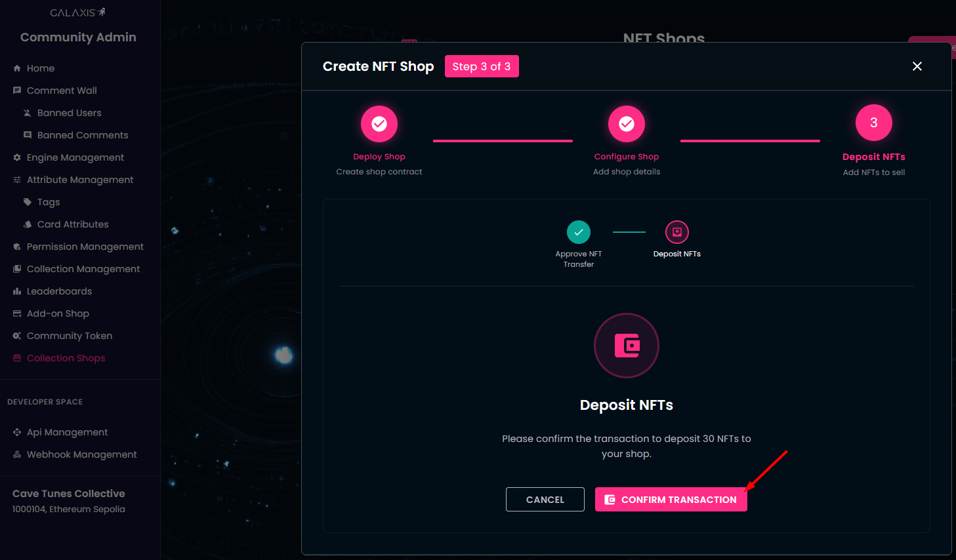Open Comment Wall in the sidebar

62,90
